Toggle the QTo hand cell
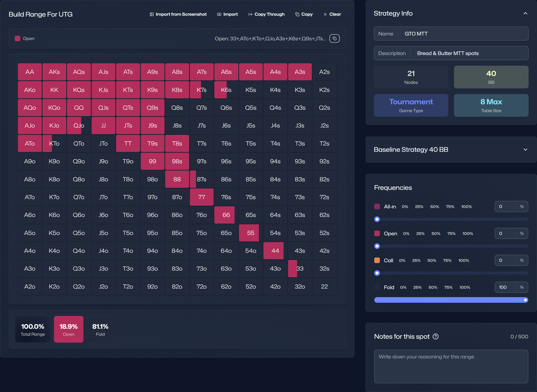Viewport: 537px width, 392px height. [79, 144]
